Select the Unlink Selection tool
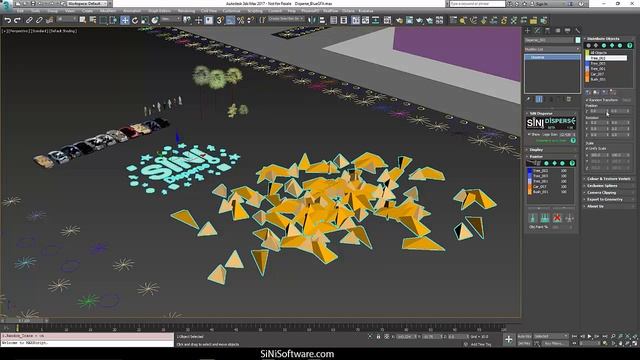640x360 pixels. point(39,20)
